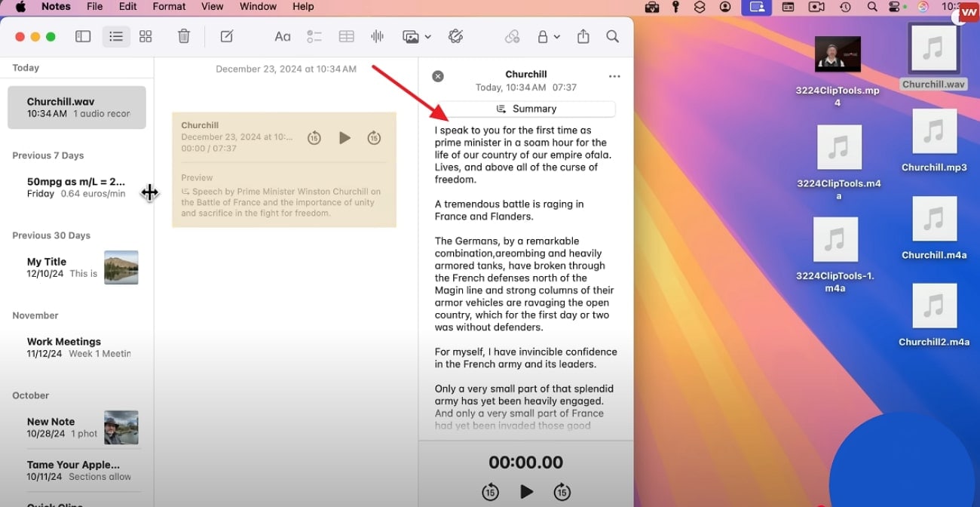Viewport: 980px width, 507px height.
Task: Share the note
Action: click(x=583, y=36)
